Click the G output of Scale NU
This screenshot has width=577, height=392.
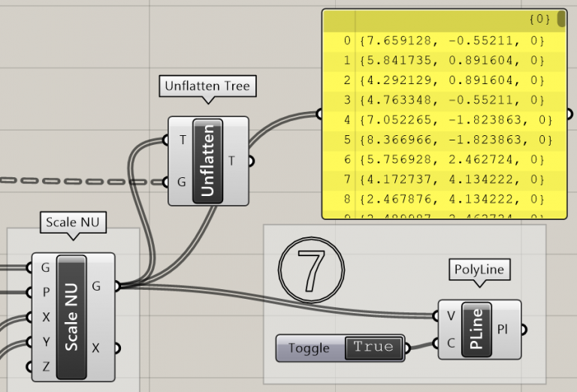coord(96,286)
